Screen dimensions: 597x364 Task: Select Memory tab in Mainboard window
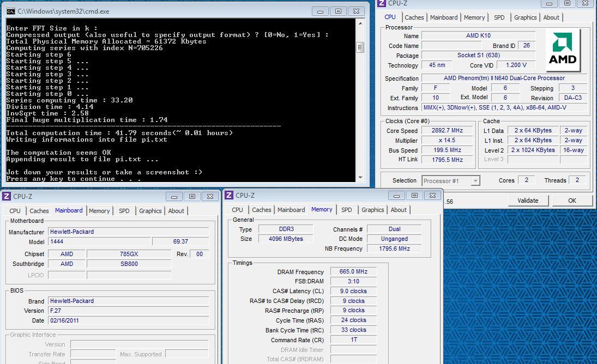coord(99,211)
